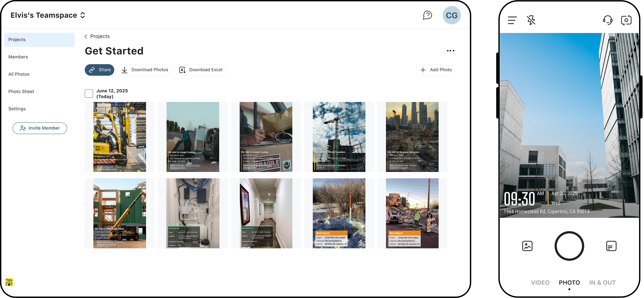Open the three-dot project options menu
644x298 pixels.
[x=450, y=51]
